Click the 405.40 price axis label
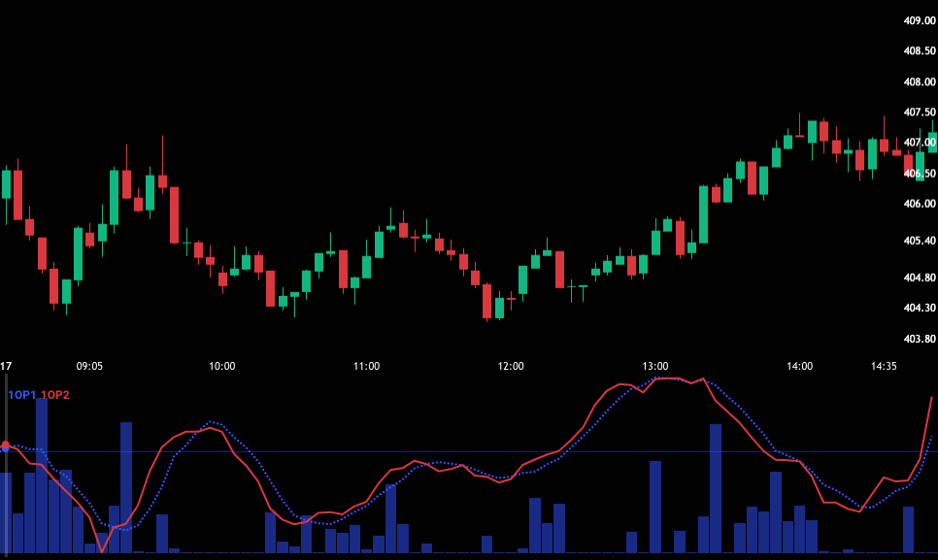 [919, 241]
